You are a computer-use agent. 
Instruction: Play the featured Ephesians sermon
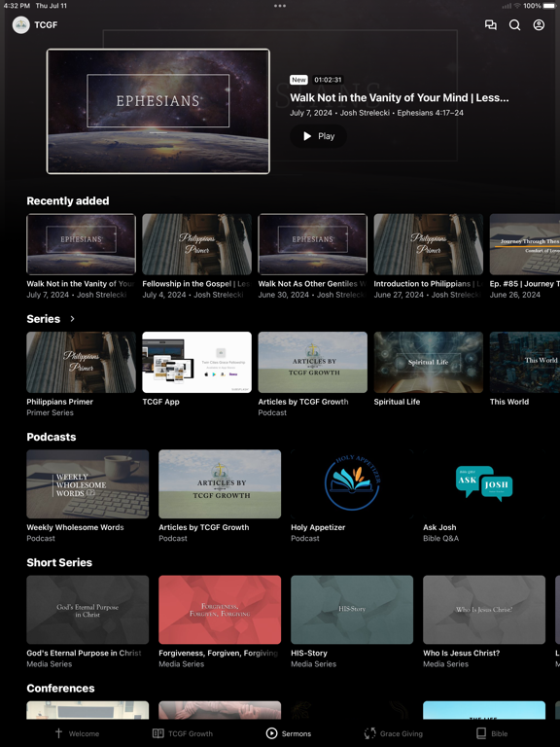tap(319, 136)
